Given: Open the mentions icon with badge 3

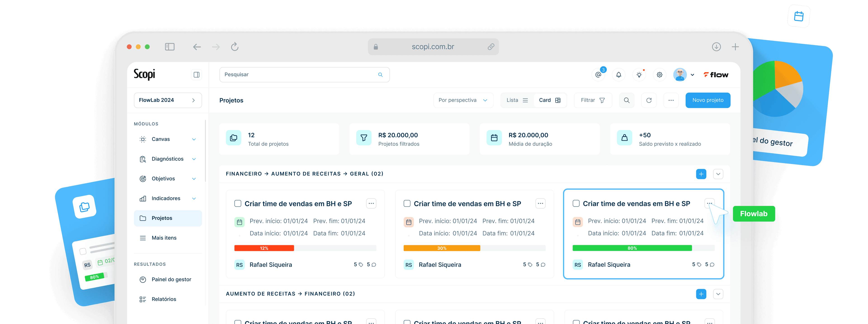Looking at the screenshot, I should [598, 75].
